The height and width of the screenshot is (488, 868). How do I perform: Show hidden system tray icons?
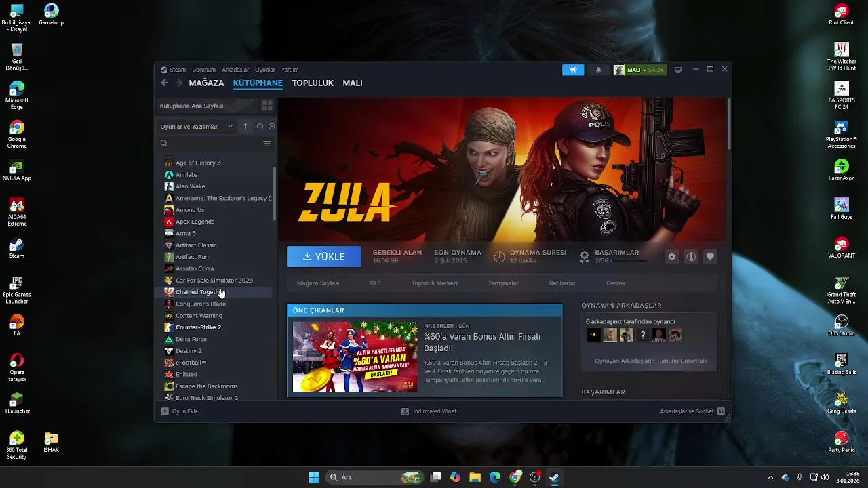(x=770, y=477)
